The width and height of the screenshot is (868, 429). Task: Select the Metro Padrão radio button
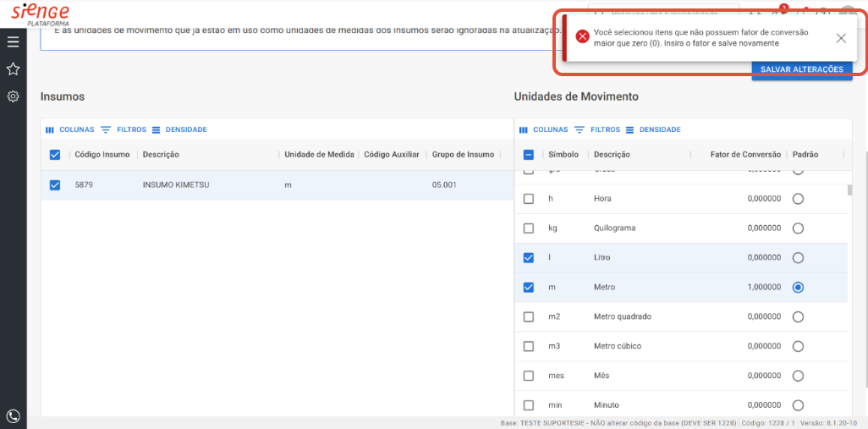pyautogui.click(x=798, y=288)
